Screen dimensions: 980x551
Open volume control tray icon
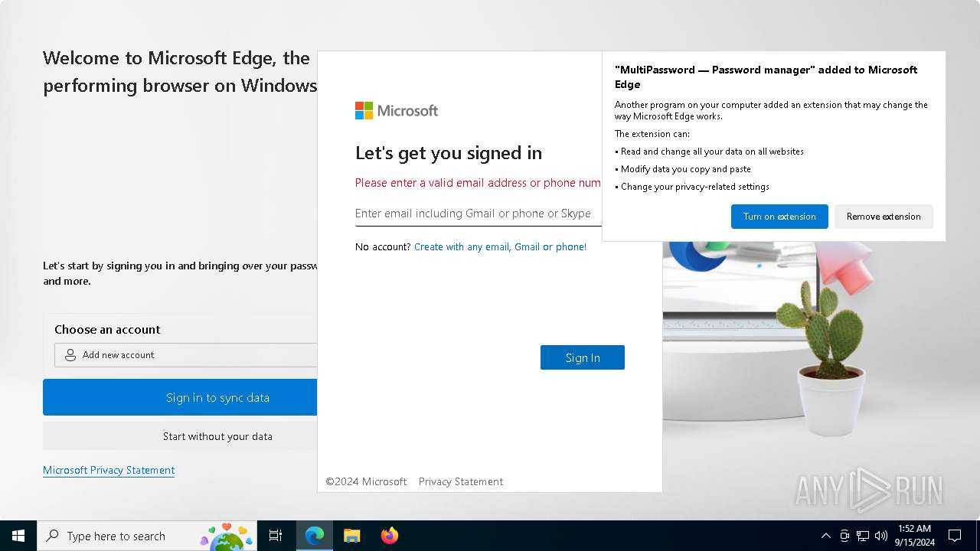coord(881,536)
